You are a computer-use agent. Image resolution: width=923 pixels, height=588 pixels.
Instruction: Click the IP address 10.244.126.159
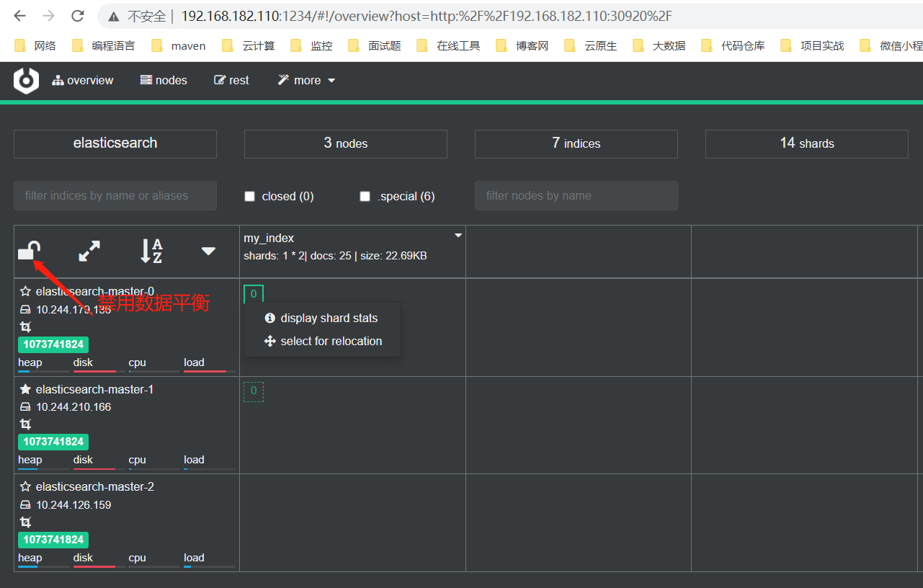73,505
